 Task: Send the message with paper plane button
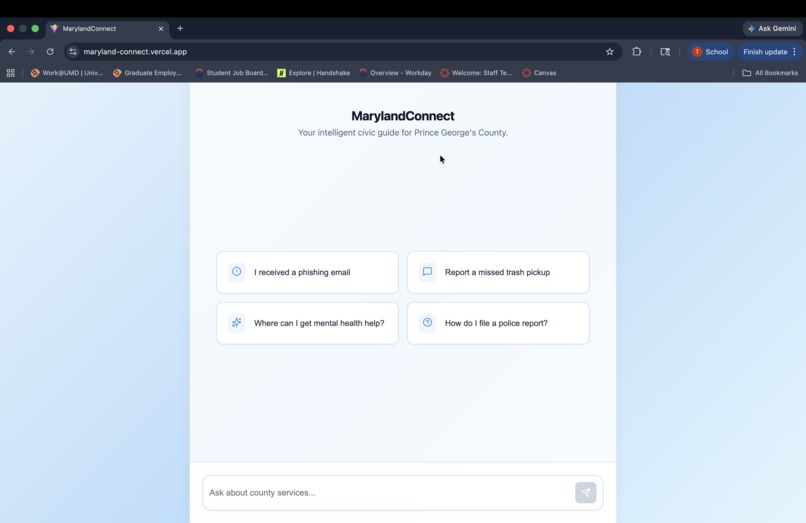point(585,492)
